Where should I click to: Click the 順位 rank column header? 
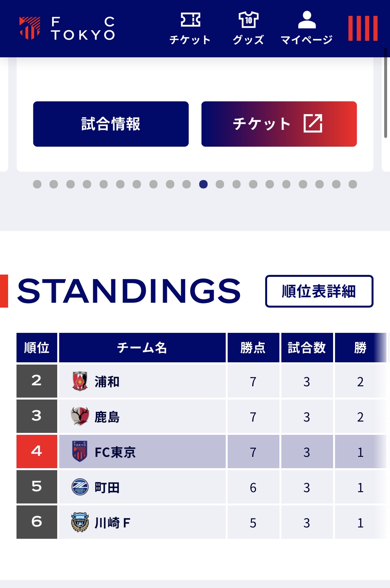point(37,347)
